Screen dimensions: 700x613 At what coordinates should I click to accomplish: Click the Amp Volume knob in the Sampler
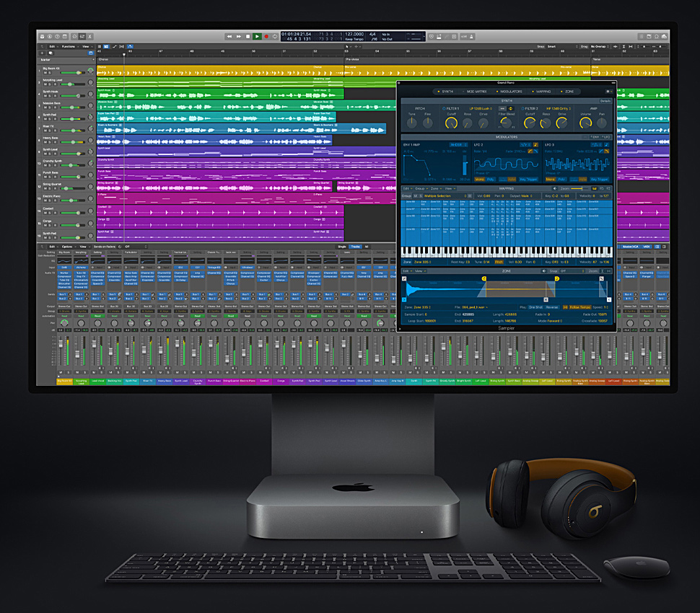pos(586,123)
